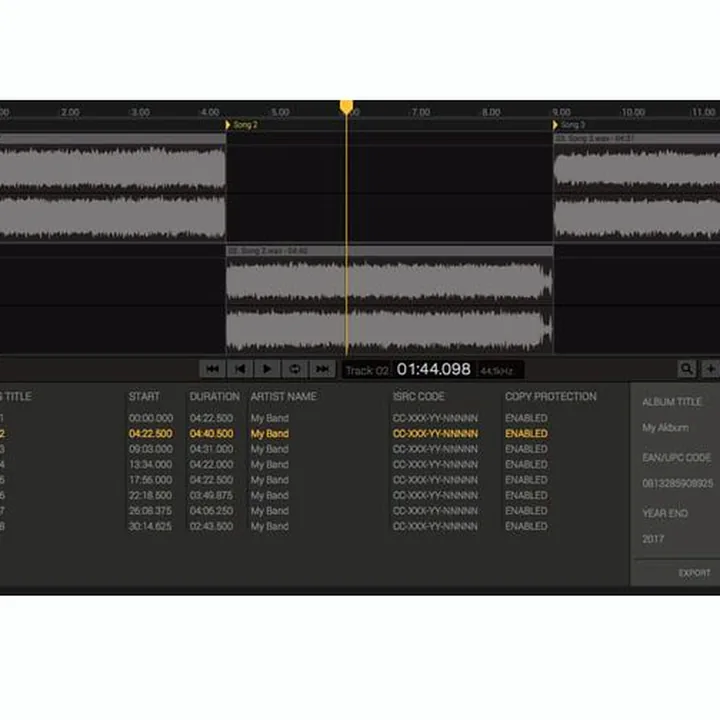Click ruler at 2.00 minute mark
Screen dimensions: 720x720
[x=70, y=112]
